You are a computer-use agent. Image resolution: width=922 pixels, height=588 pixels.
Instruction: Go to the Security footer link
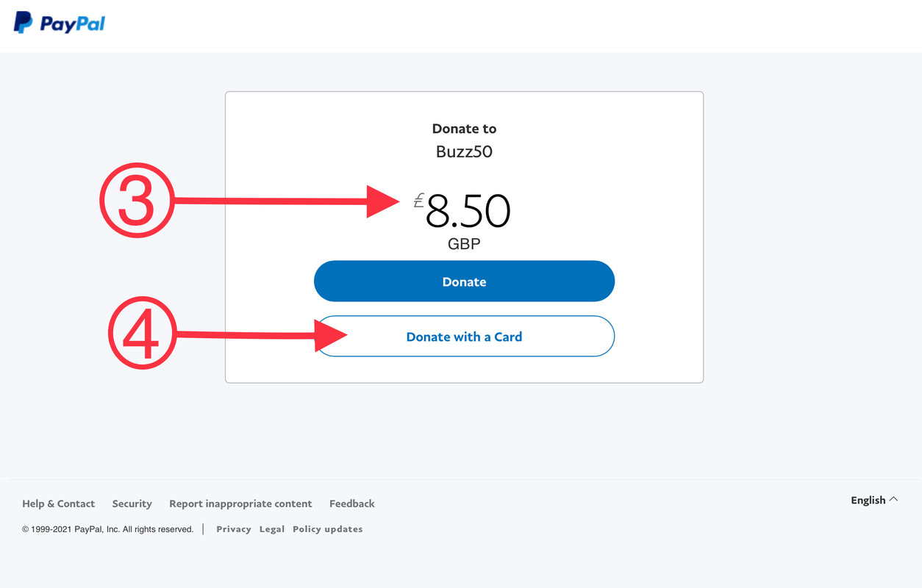(x=132, y=503)
